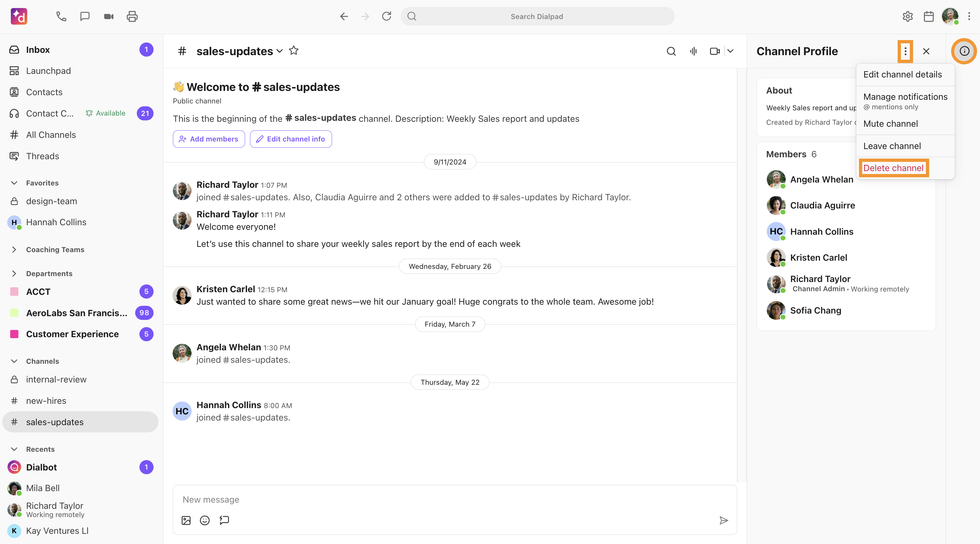Search within the sales-updates channel

[x=672, y=51]
